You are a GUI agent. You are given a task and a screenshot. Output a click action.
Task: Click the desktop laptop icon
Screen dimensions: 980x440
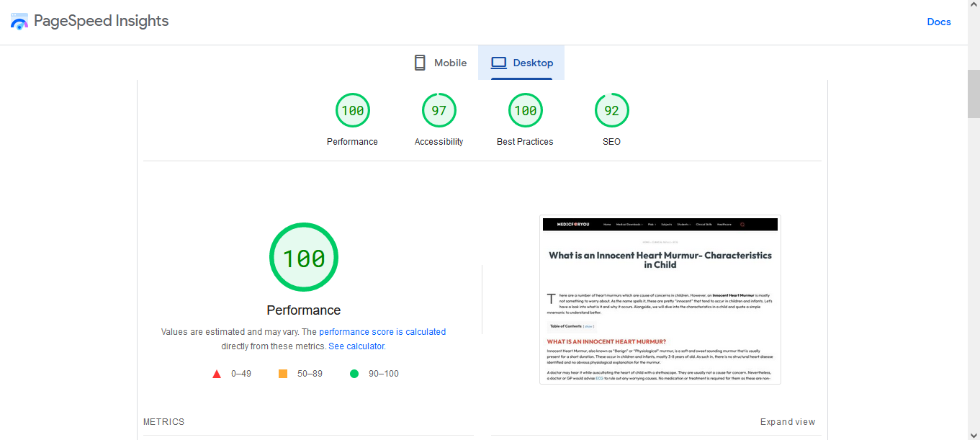(499, 63)
